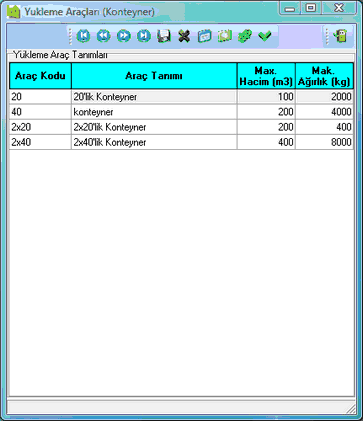The height and width of the screenshot is (421, 363).
Task: Click the green mascot exit icon
Action: pyautogui.click(x=340, y=36)
